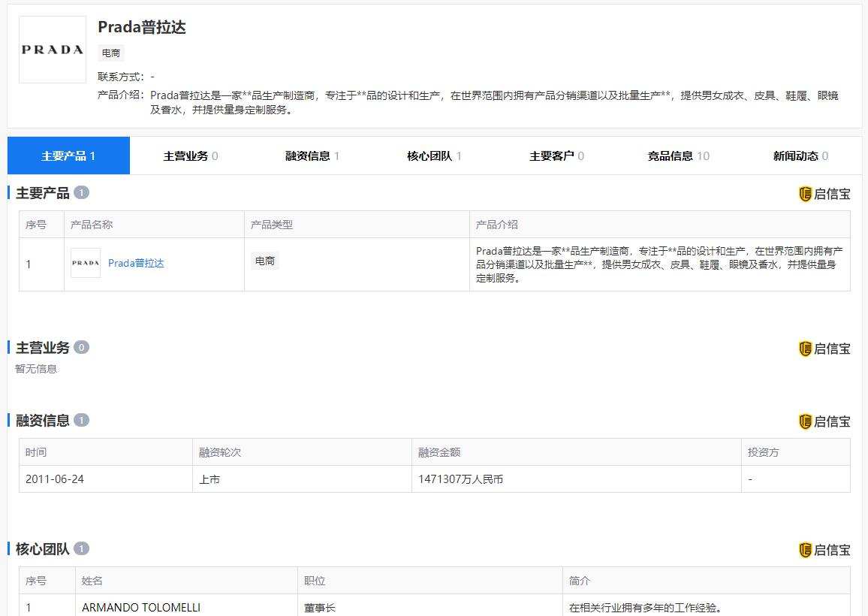The image size is (868, 616).
Task: Open the 竞品信息 tab
Action: [x=678, y=156]
